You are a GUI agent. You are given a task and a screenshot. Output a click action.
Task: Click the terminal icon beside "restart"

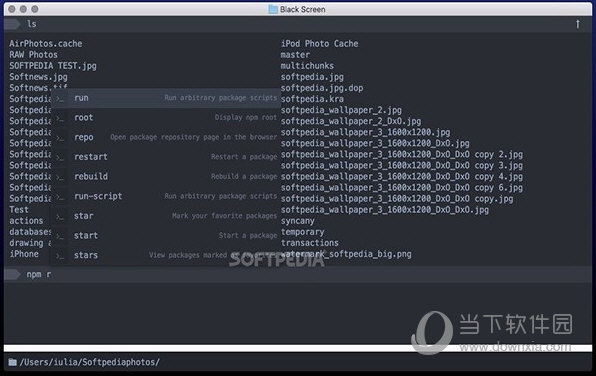point(60,158)
